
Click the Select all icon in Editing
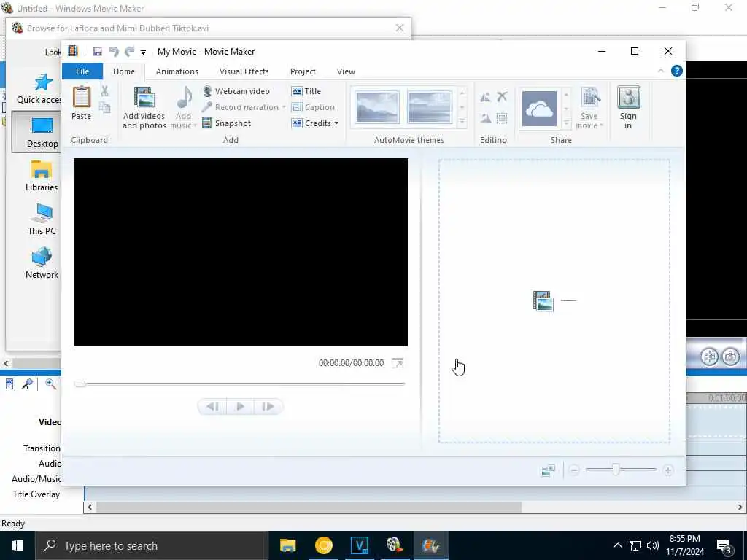coord(502,118)
